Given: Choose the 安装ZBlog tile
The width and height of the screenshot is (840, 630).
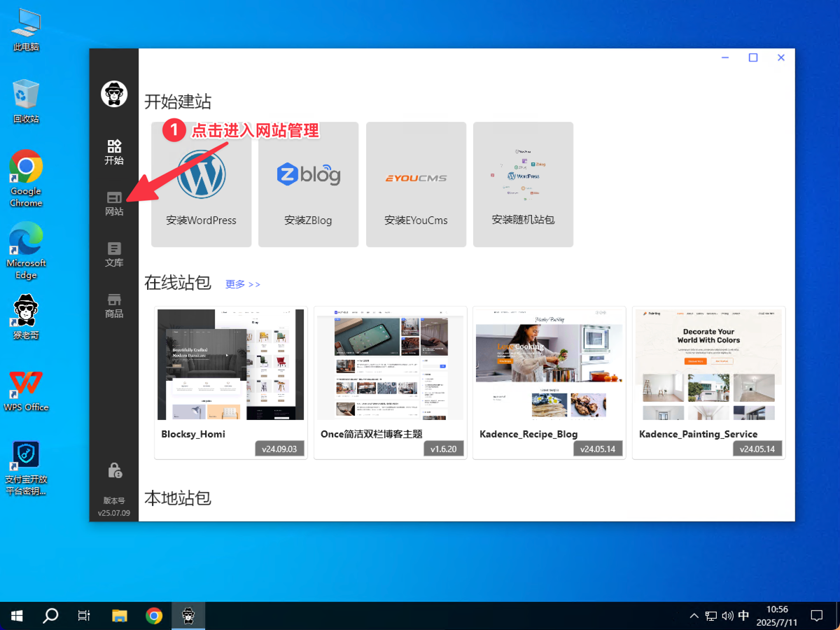Looking at the screenshot, I should pos(309,185).
